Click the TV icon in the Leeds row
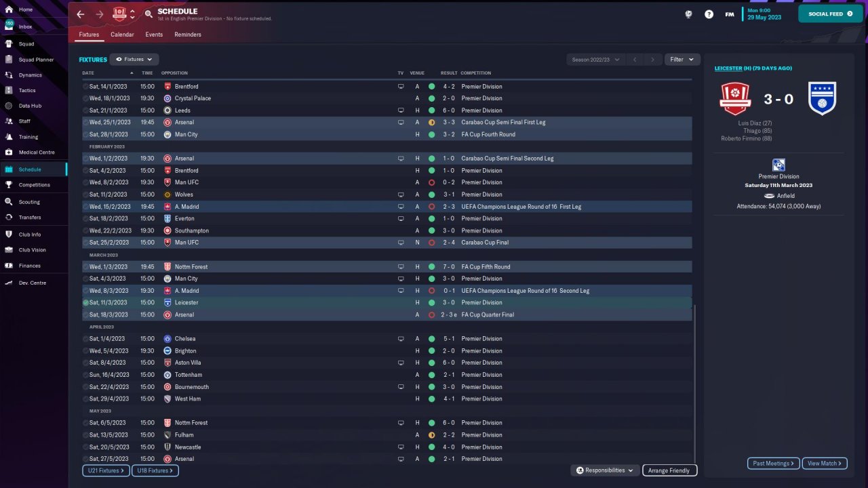Screen dimensions: 868x488 tap(400, 110)
